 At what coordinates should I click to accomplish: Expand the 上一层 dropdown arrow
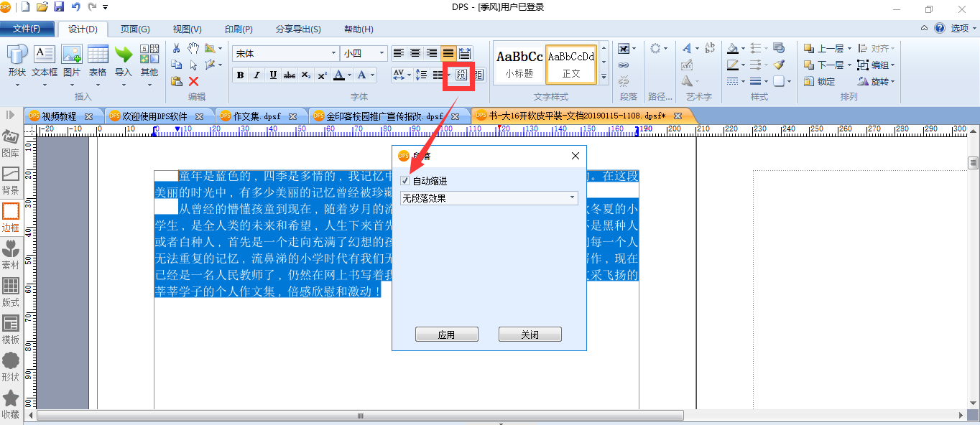849,49
